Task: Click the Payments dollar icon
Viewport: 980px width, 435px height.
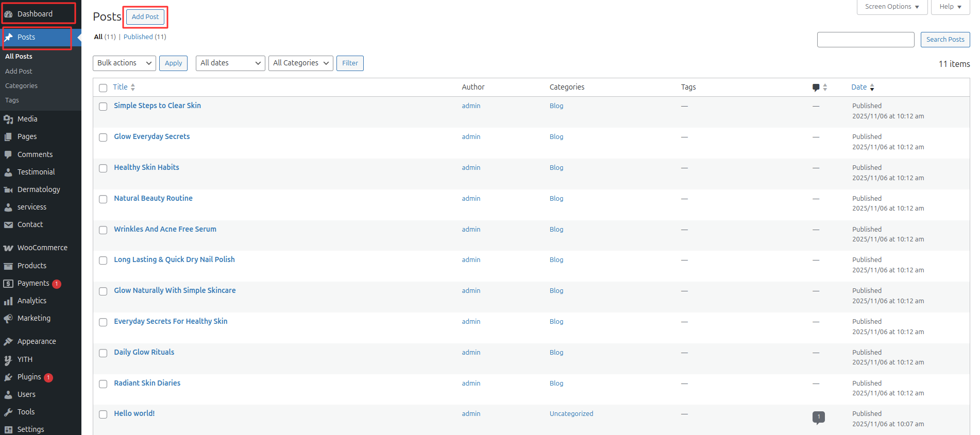Action: [8, 283]
